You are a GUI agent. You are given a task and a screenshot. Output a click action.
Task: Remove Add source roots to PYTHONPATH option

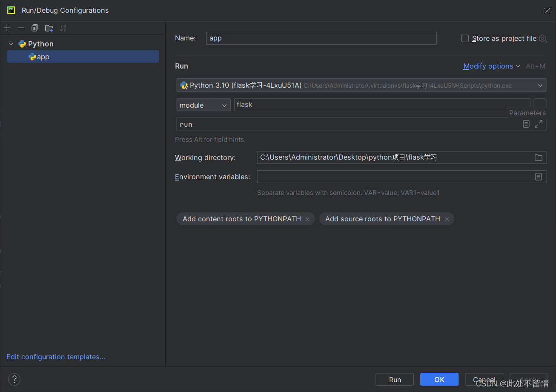coord(447,219)
